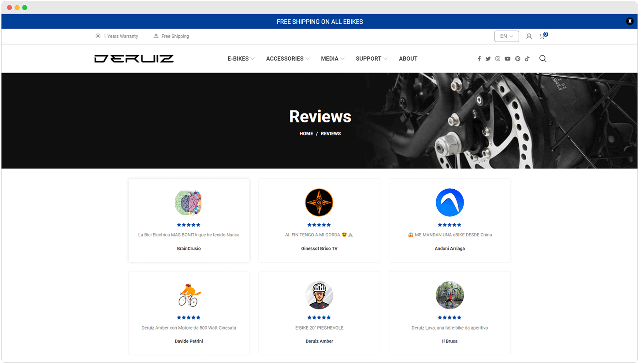The width and height of the screenshot is (639, 364).
Task: Close the free shipping banner
Action: pyautogui.click(x=630, y=21)
